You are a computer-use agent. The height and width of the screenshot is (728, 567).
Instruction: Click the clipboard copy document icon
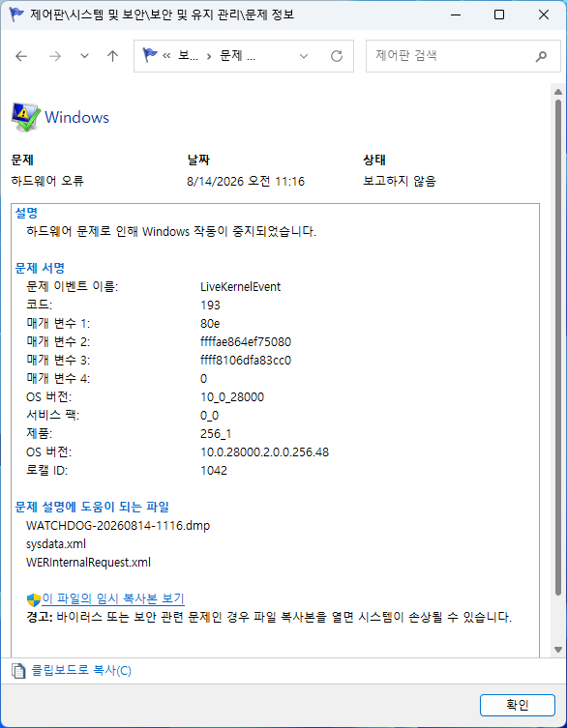(x=18, y=671)
